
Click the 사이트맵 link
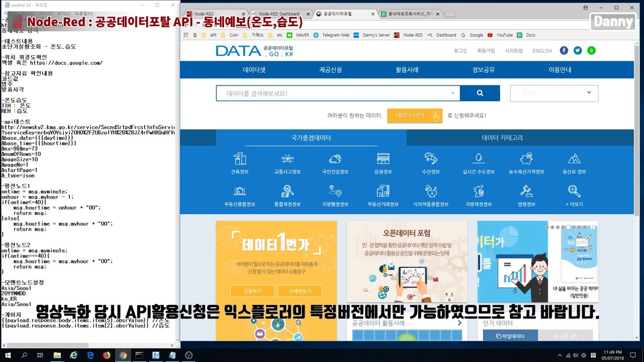514,51
